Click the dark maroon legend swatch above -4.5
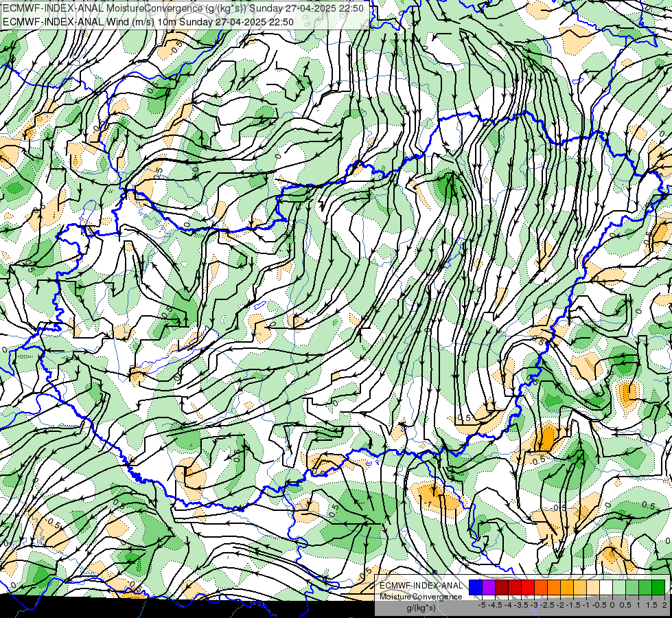 pyautogui.click(x=502, y=587)
